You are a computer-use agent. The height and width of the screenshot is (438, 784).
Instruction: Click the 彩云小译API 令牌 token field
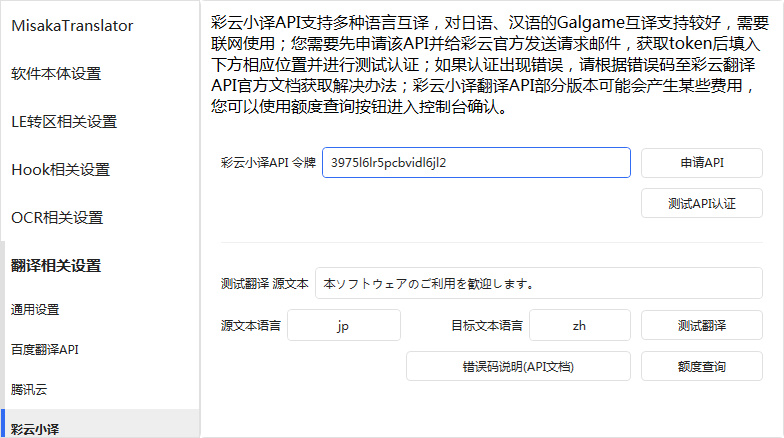[476, 163]
